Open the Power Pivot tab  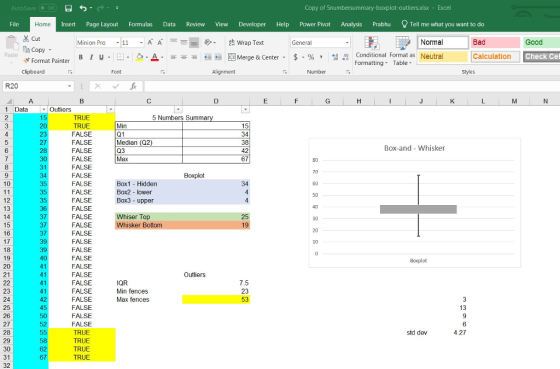pyautogui.click(x=315, y=24)
